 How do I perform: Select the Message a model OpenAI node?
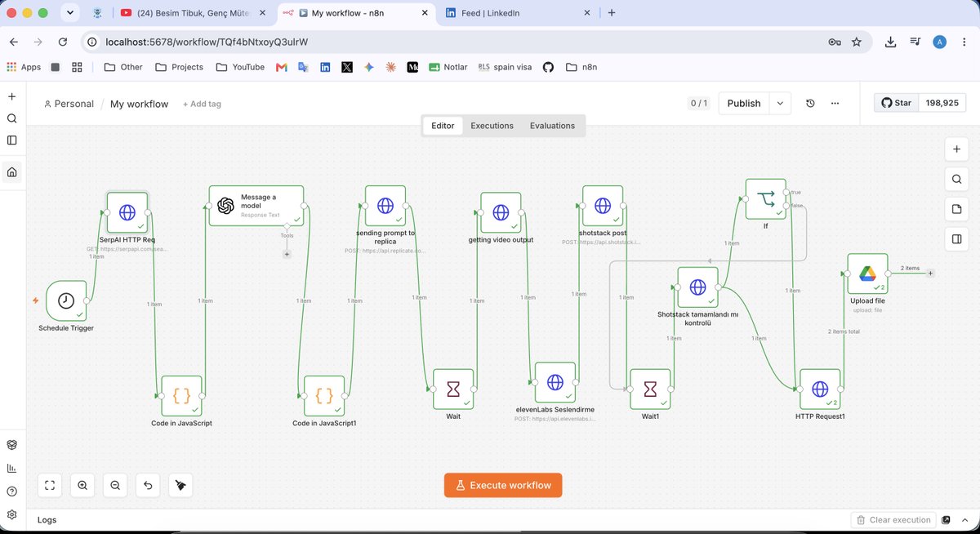pyautogui.click(x=256, y=206)
